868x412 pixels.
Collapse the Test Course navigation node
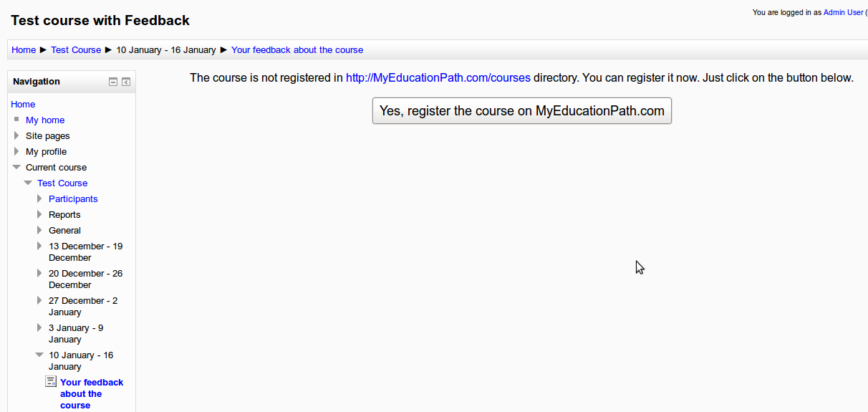tap(29, 183)
